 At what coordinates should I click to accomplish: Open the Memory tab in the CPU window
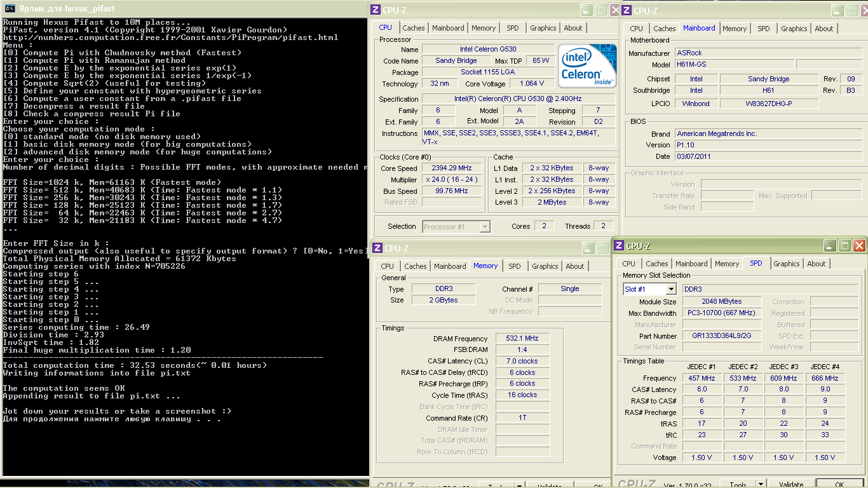tap(484, 28)
